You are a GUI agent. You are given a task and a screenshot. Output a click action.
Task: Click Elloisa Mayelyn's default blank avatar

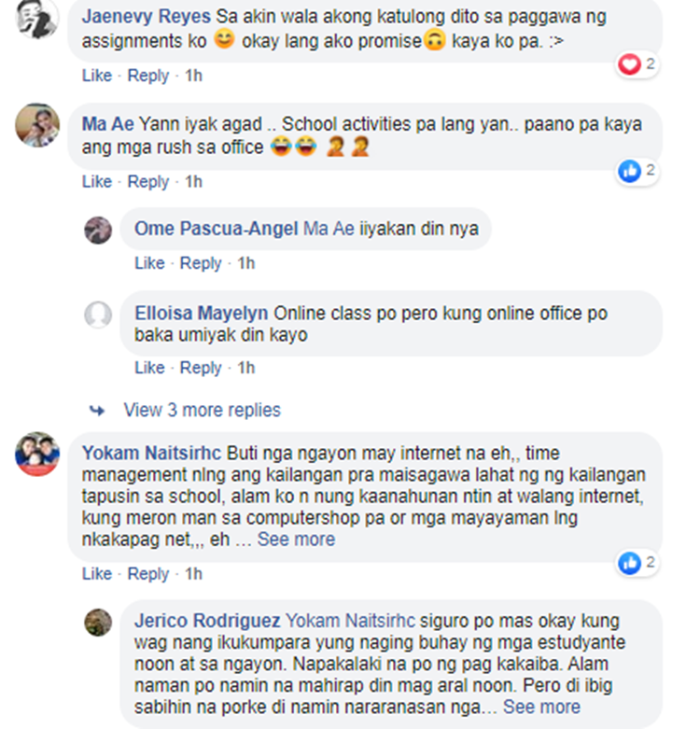98,315
